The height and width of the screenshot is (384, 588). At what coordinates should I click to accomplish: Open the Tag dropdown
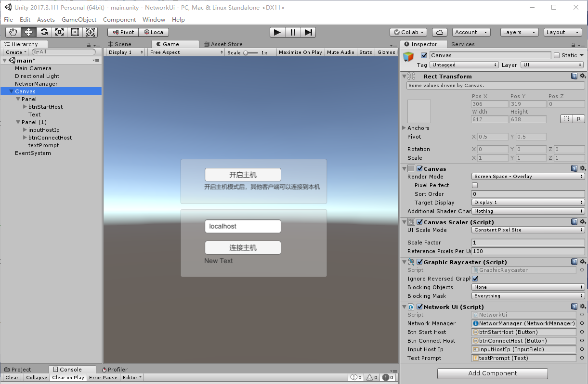[x=464, y=65]
